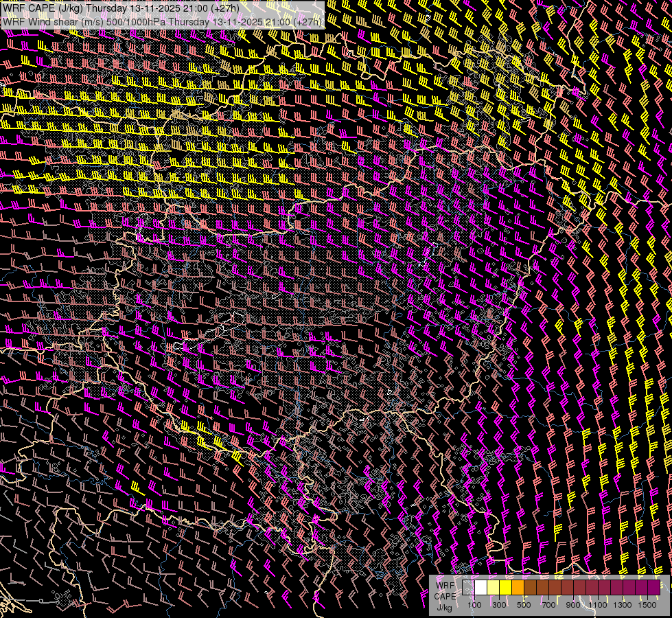Select the purple last CAPE legend swatch
The image size is (672, 618).
tap(654, 588)
